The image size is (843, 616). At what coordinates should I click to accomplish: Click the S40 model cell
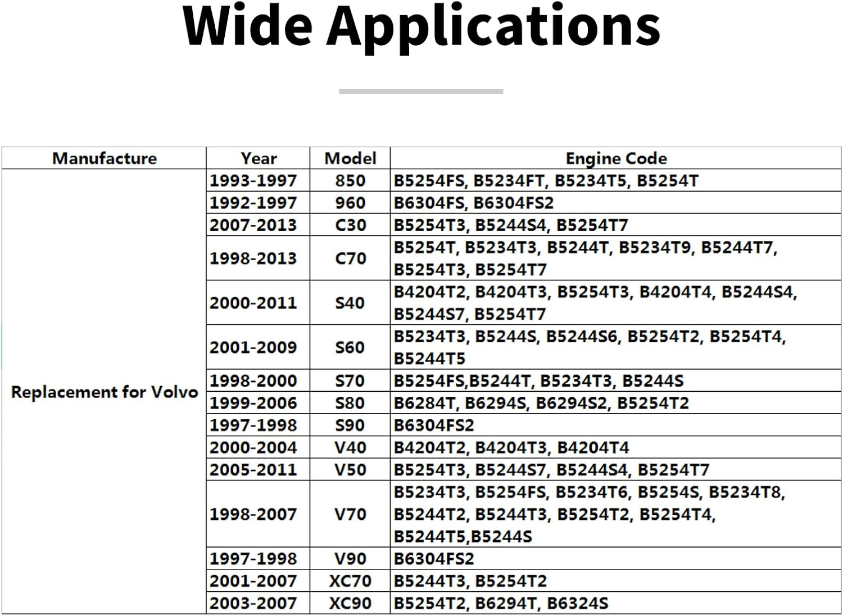[x=350, y=302]
